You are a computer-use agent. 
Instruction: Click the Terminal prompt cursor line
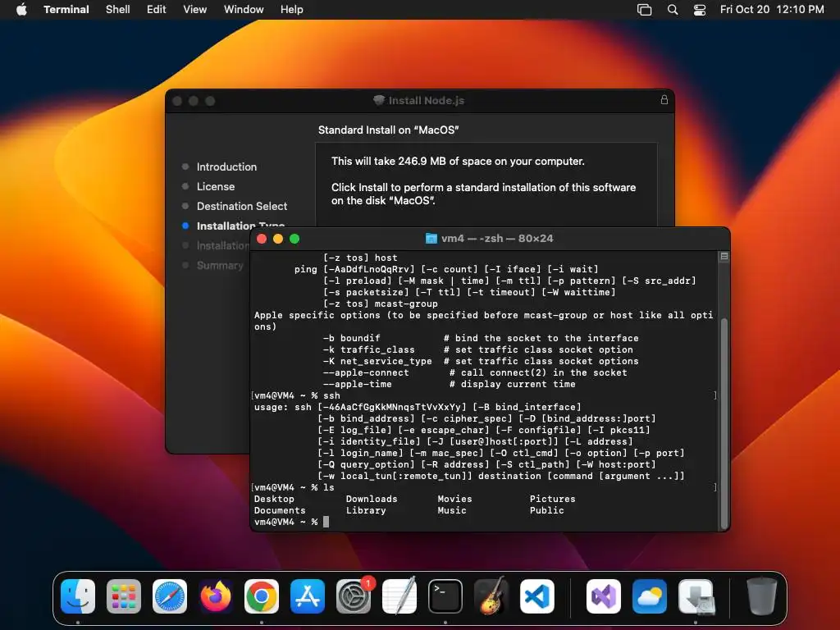[292, 522]
